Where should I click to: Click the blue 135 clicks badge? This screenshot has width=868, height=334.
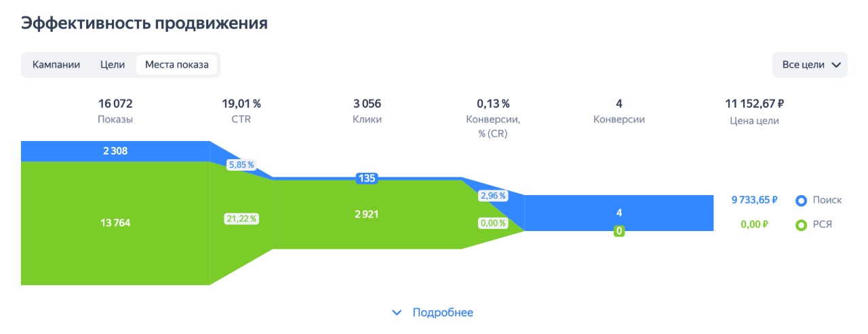(x=367, y=179)
